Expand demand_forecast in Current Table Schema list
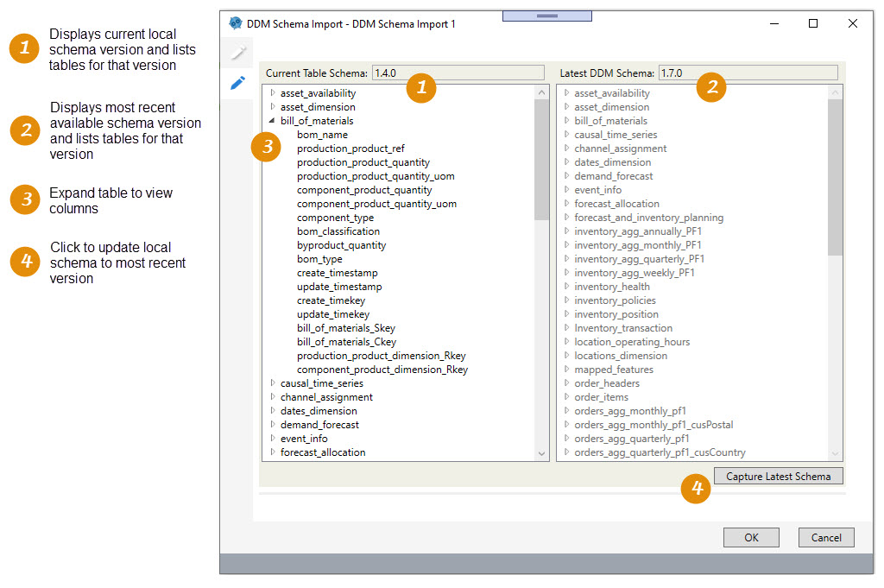The image size is (884, 588). [x=273, y=425]
